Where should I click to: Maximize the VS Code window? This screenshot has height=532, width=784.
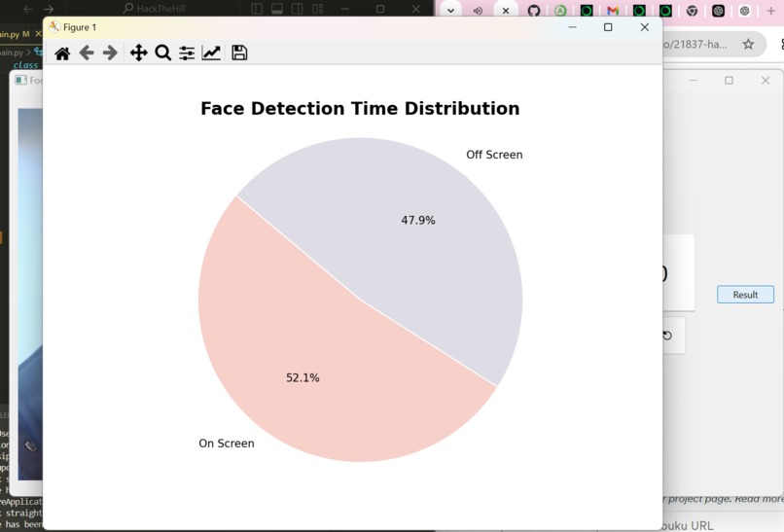(380, 9)
